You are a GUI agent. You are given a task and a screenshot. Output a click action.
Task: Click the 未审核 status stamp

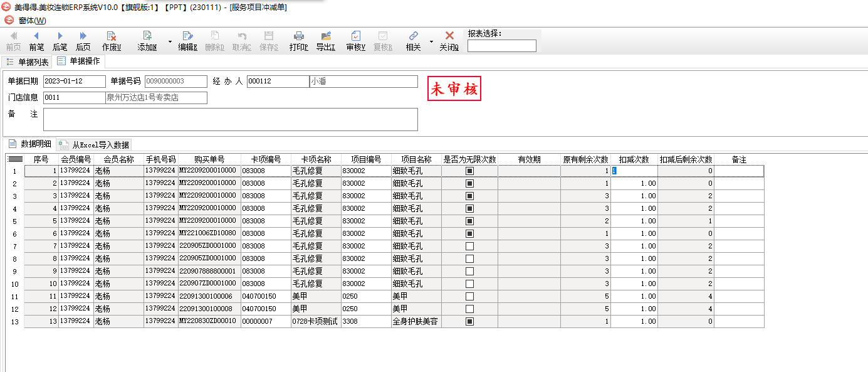[x=454, y=88]
